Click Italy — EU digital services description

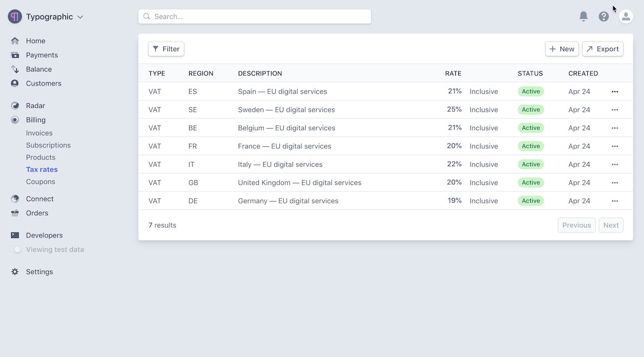click(280, 165)
